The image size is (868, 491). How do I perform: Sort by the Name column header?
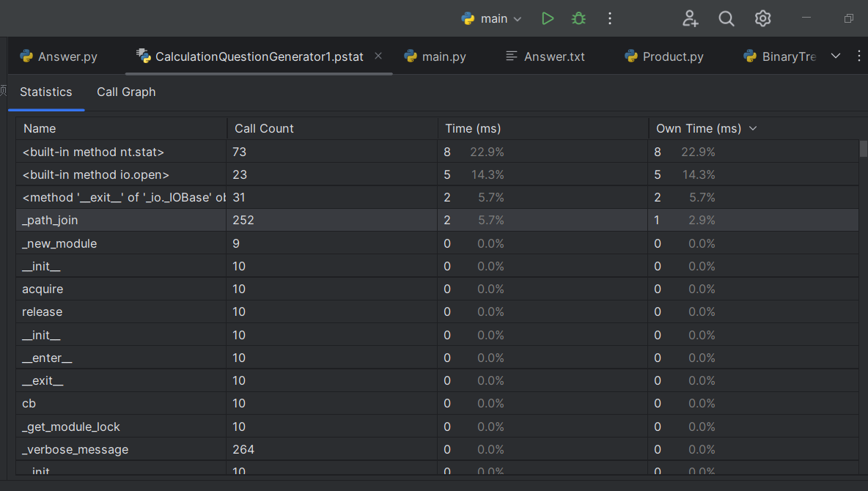point(40,128)
